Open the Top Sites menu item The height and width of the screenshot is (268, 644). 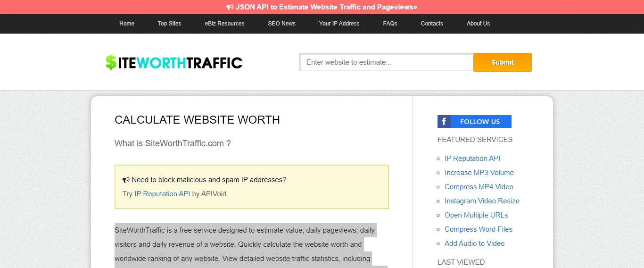click(170, 24)
